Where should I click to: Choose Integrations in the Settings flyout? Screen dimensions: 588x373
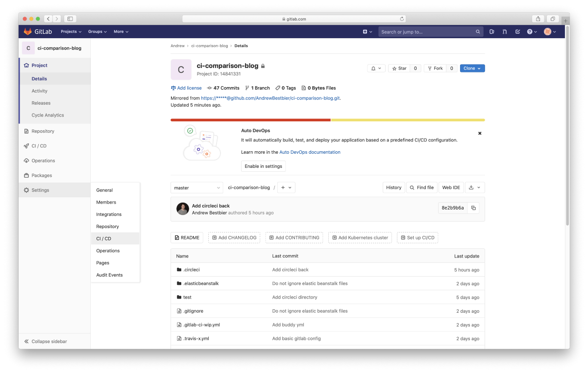tap(115, 214)
